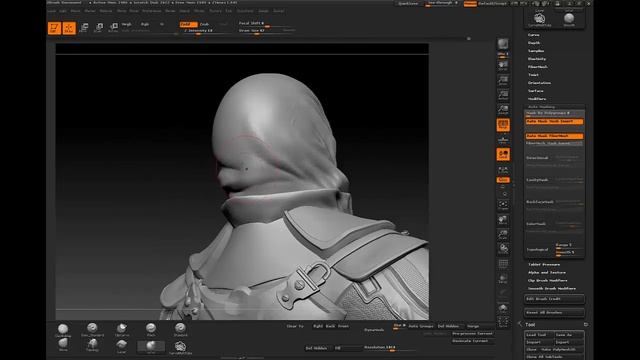Open the Preferences menu
The height and width of the screenshot is (360, 640).
(152, 11)
